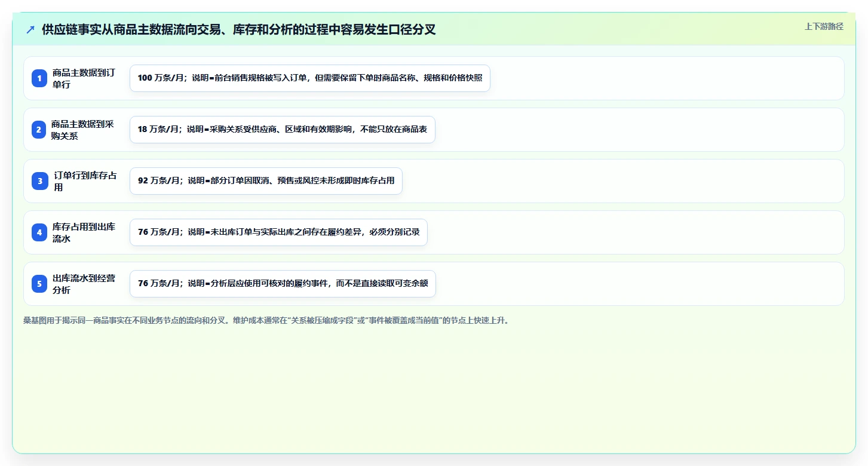Click the 76 万条/月 box about 可核对的履约事件
This screenshot has height=466, width=868.
283,284
